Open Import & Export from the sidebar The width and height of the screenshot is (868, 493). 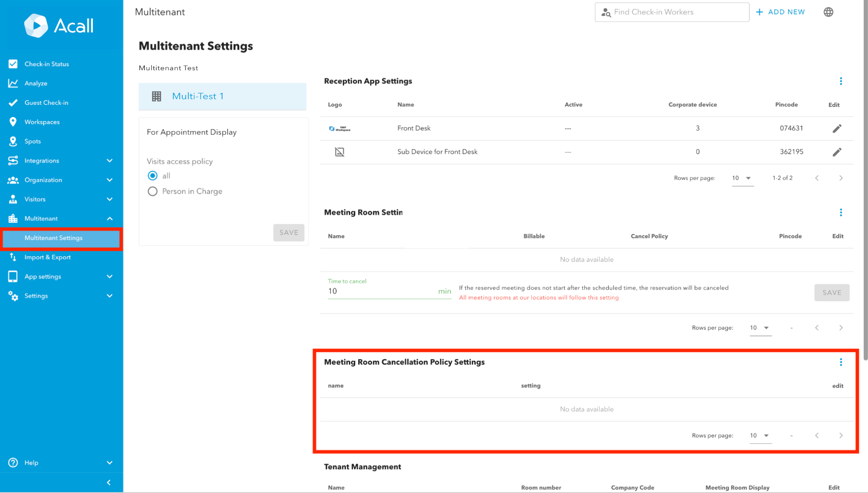point(48,257)
